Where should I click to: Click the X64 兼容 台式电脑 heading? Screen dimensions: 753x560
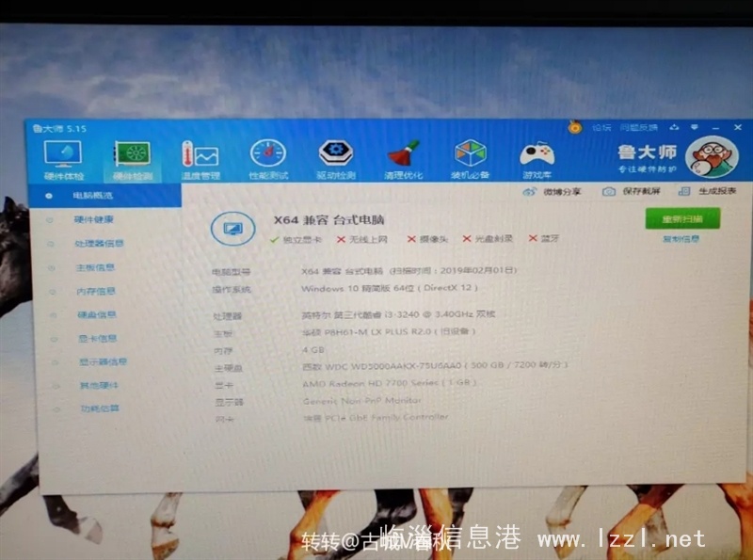click(x=328, y=220)
